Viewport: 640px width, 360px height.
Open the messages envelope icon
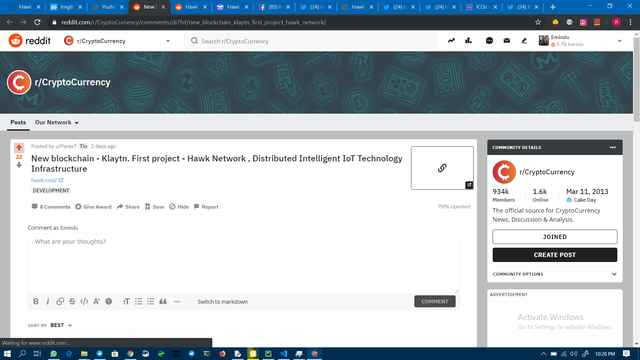507,41
